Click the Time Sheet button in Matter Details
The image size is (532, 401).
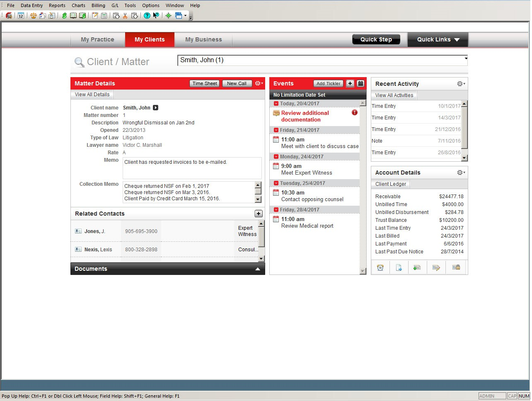(204, 83)
